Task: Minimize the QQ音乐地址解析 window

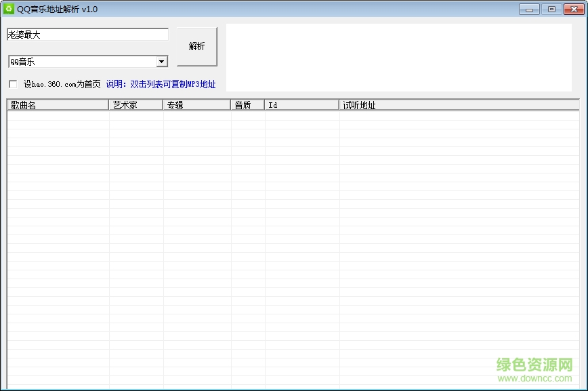Action: click(529, 9)
